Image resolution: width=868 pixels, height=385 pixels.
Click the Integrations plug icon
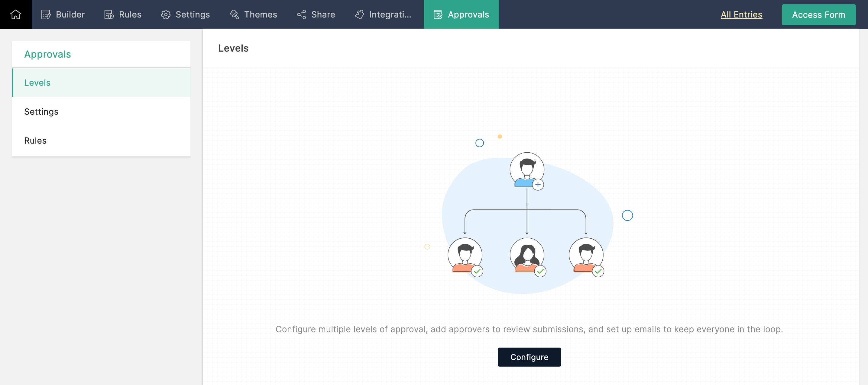pyautogui.click(x=360, y=14)
